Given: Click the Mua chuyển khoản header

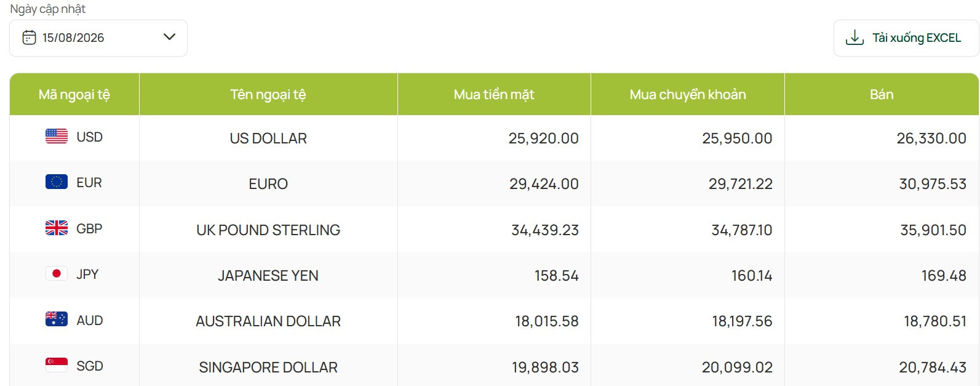Looking at the screenshot, I should 688,94.
